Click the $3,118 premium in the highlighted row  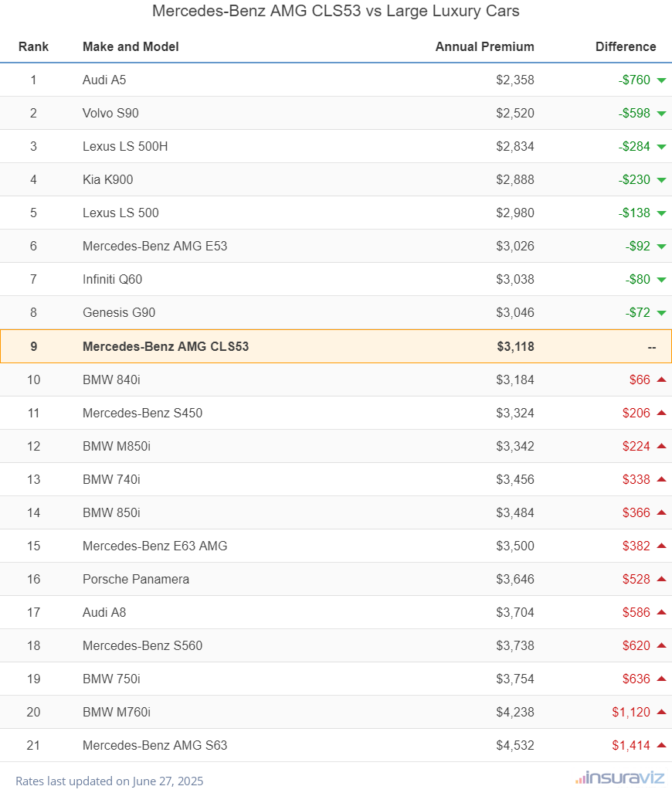pyautogui.click(x=515, y=346)
